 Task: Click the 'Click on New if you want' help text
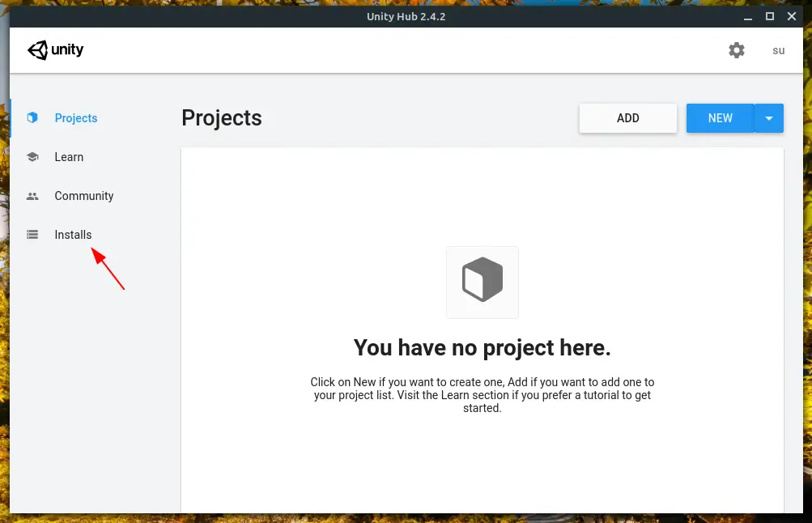tap(483, 395)
